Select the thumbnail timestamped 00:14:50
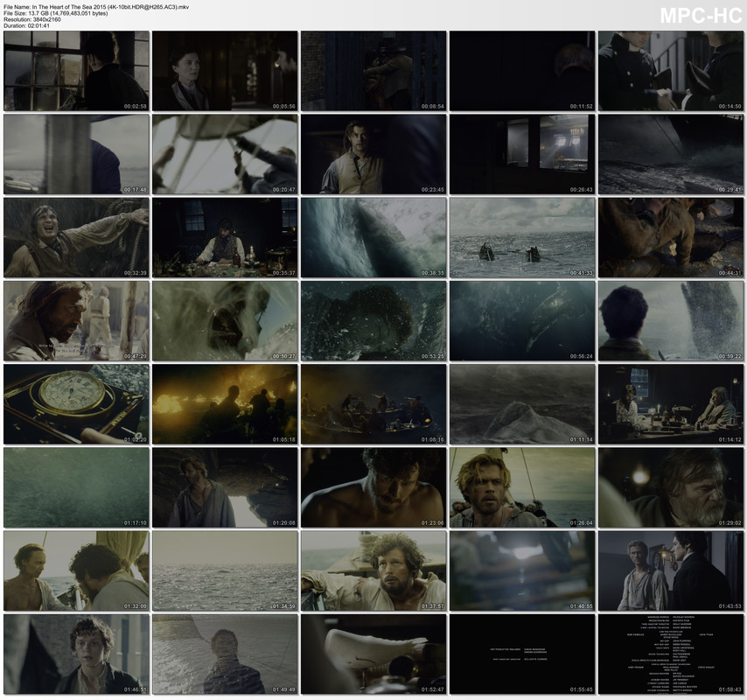The image size is (747, 700). [x=671, y=71]
